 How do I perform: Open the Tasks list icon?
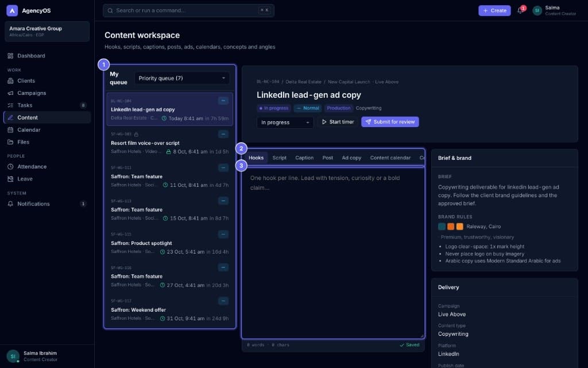pyautogui.click(x=10, y=105)
